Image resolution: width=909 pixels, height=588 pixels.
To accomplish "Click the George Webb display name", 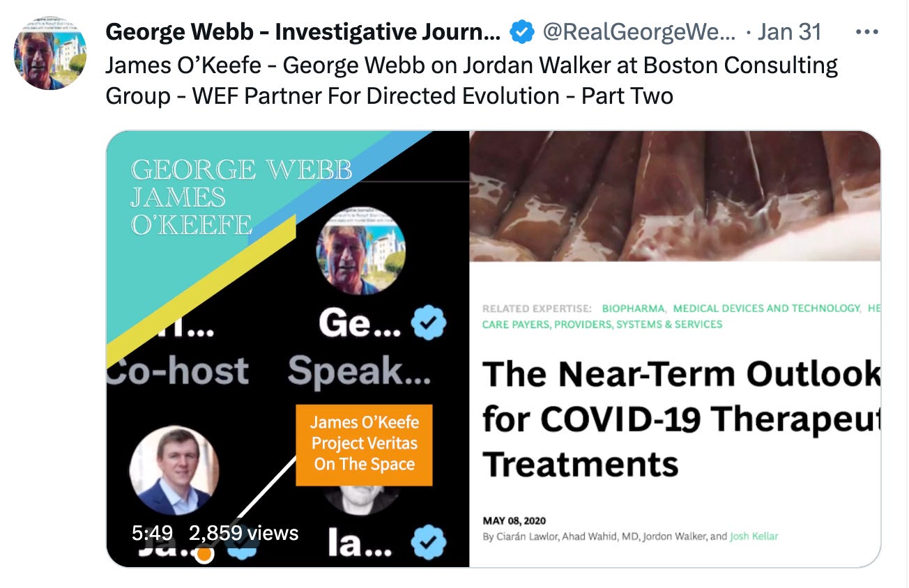I will (303, 31).
